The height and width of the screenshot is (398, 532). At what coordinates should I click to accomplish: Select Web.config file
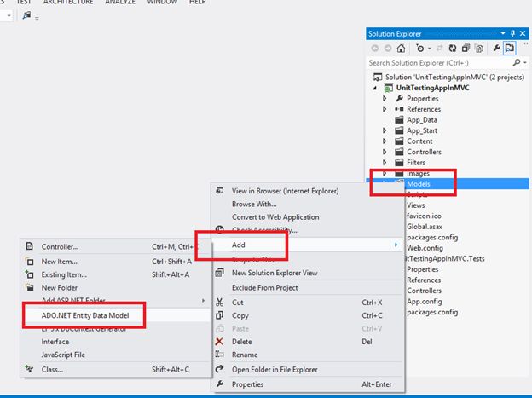click(425, 248)
